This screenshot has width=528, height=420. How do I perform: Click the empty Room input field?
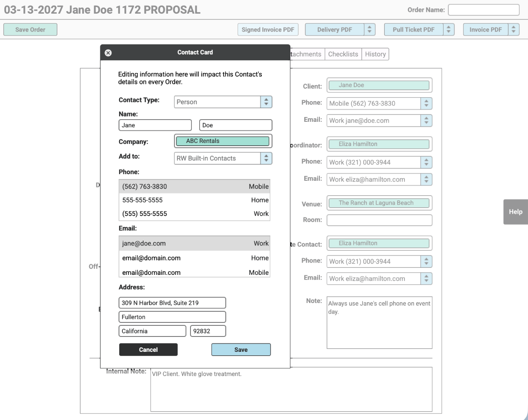click(379, 220)
